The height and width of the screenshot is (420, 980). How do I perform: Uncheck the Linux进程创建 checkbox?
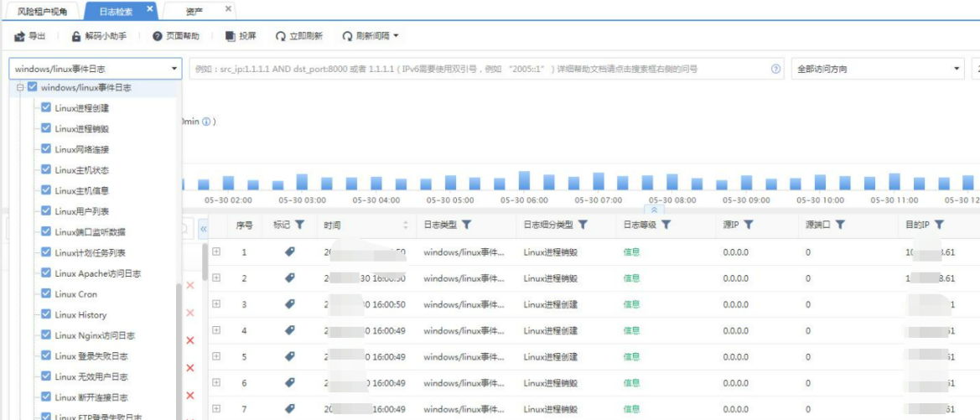tap(46, 107)
